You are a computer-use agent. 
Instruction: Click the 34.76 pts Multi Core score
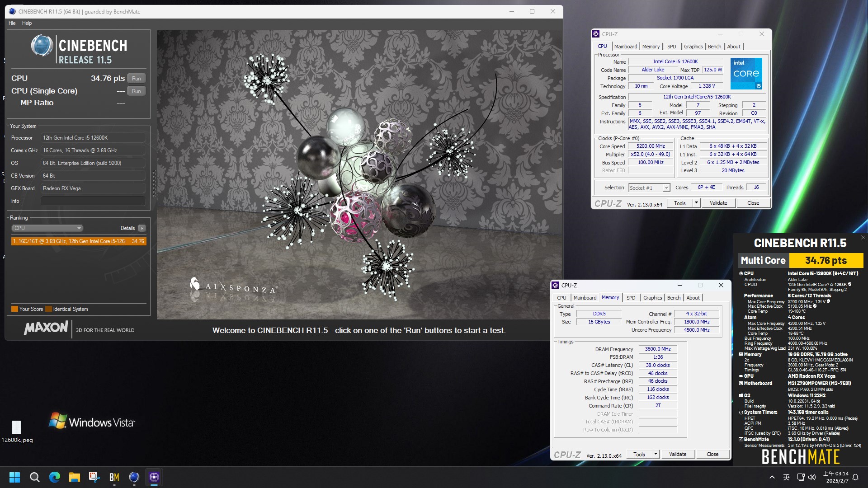pos(826,260)
